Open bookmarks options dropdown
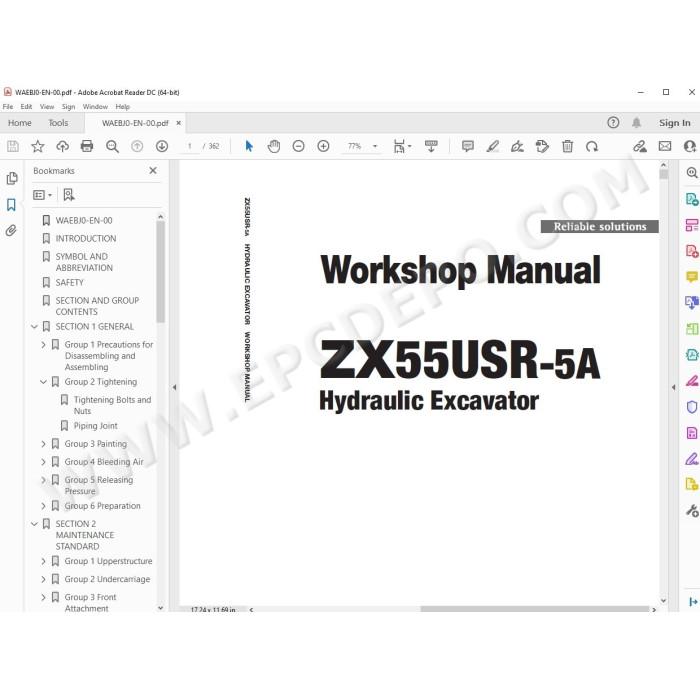The width and height of the screenshot is (700, 700). click(43, 195)
